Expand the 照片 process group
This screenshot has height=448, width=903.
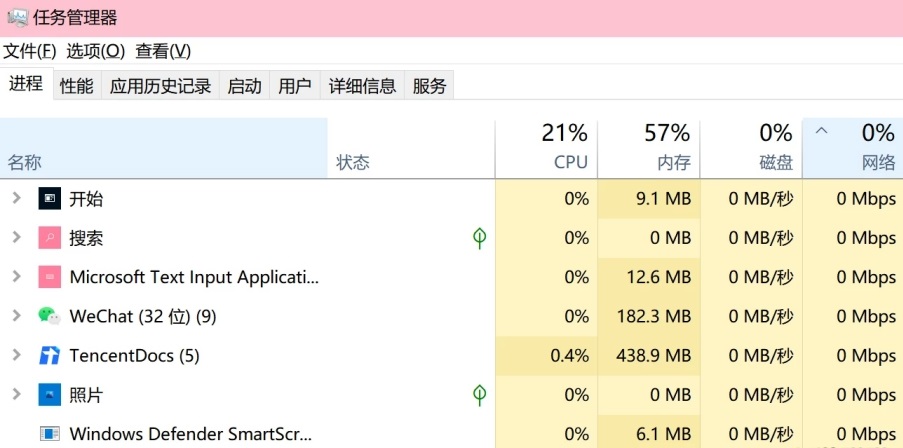(16, 395)
